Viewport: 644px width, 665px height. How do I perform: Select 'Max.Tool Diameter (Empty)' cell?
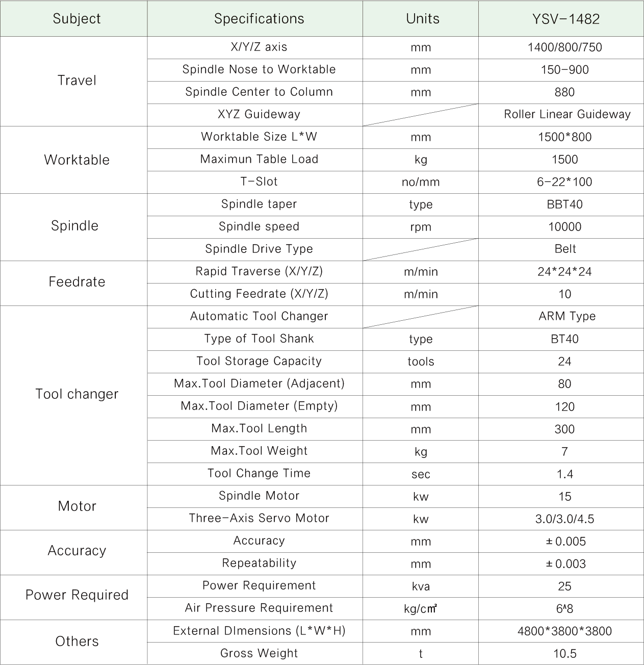tap(255, 406)
